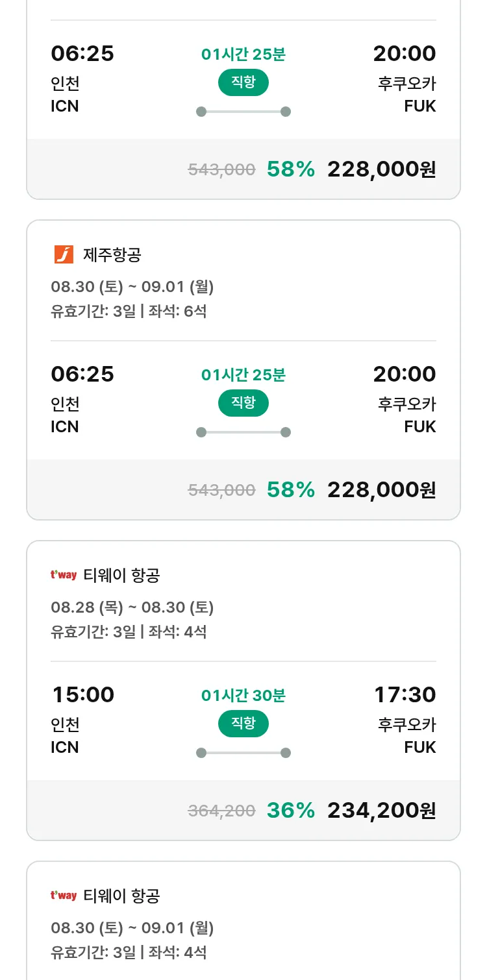Click the 유효기간: 3일 | 좌석: 6석 info line
The width and height of the screenshot is (487, 980).
click(129, 312)
